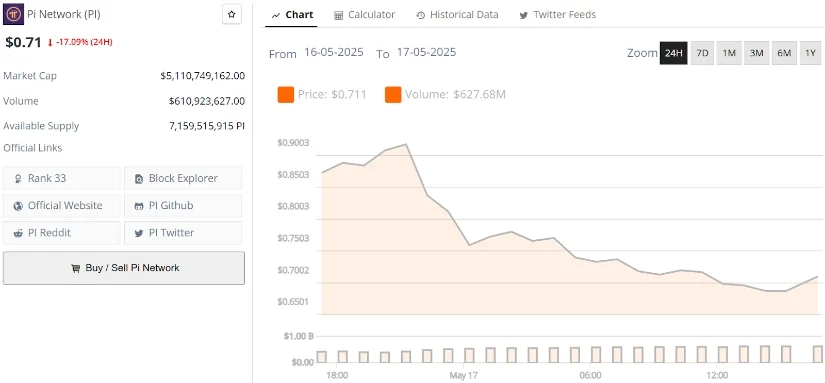Click the From date field 16-05-2025
825x383 pixels.
coord(334,53)
